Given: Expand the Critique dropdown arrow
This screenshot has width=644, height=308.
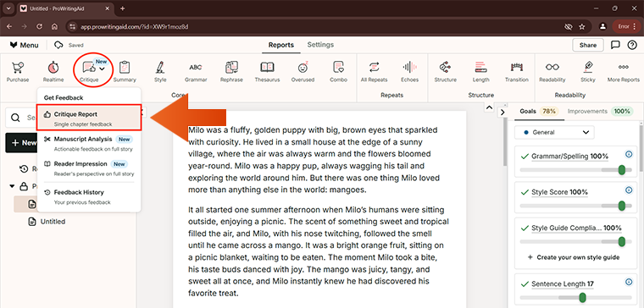Looking at the screenshot, I should coord(102,69).
